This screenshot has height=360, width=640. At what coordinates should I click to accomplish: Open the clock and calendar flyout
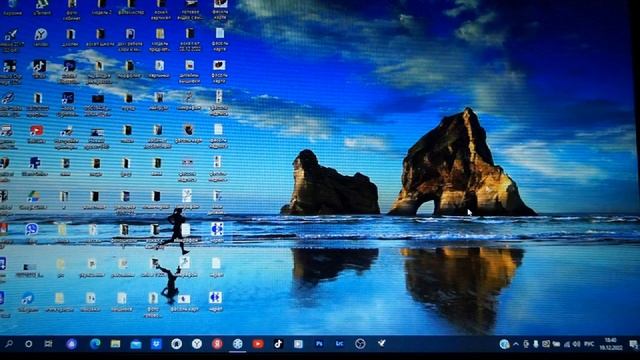click(x=611, y=344)
